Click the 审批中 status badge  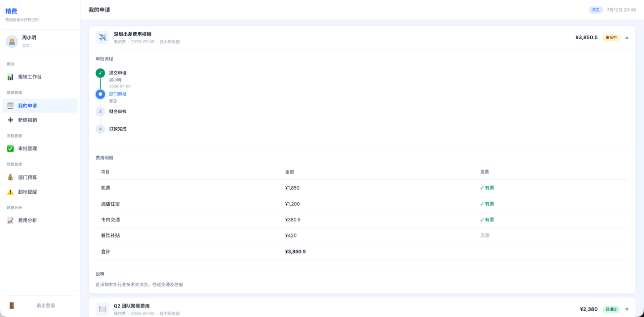(611, 38)
